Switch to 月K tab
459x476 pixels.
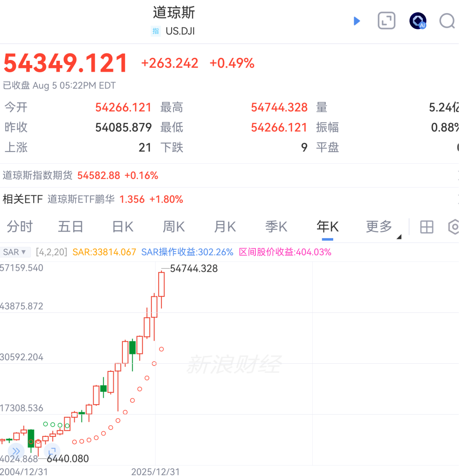[x=225, y=227]
